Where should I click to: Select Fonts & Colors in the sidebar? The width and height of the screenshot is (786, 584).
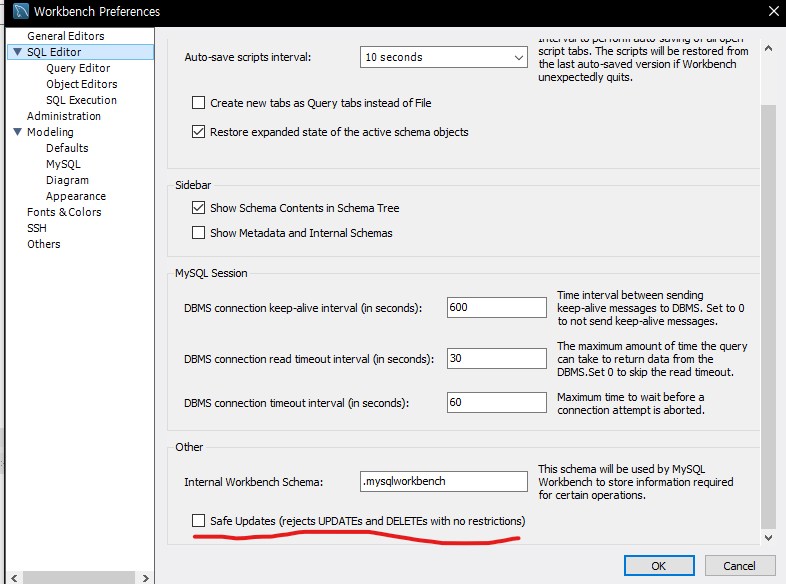pyautogui.click(x=64, y=213)
